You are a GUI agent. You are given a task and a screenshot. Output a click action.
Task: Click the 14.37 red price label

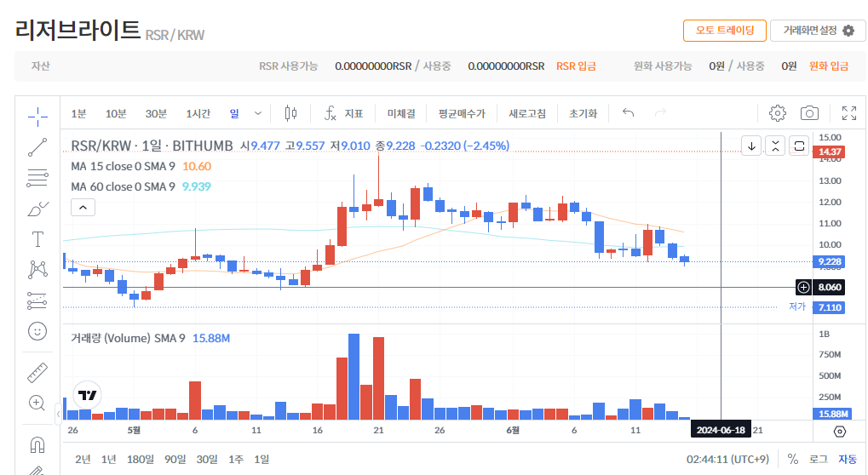coord(829,152)
